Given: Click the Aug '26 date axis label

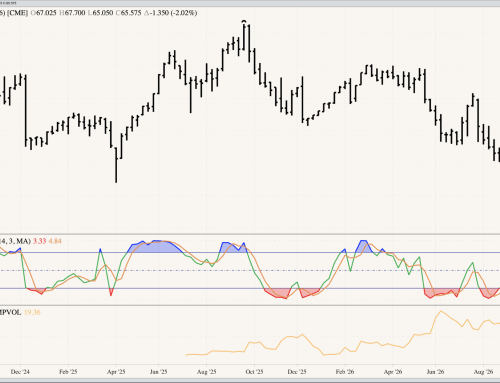Looking at the screenshot, I should point(483,372).
